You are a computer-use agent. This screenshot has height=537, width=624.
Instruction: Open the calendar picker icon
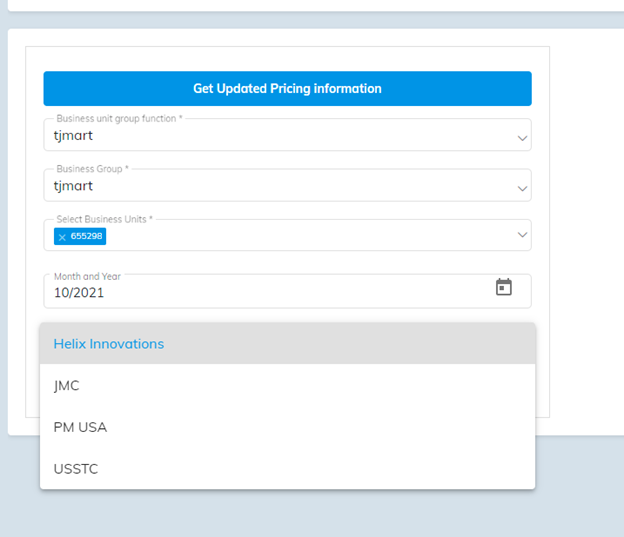[x=503, y=287]
